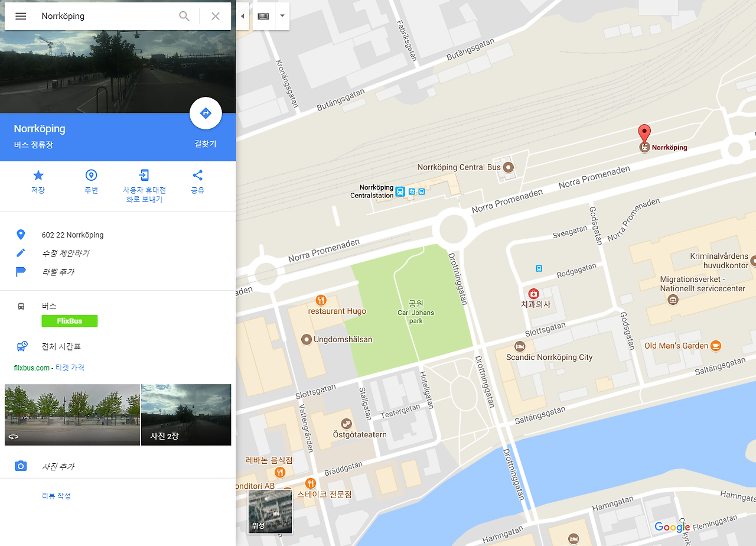Open the on-screen keyboard icon
This screenshot has width=756, height=546.
point(263,17)
